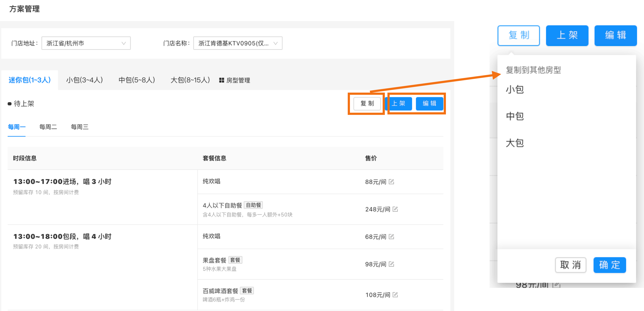The width and height of the screenshot is (644, 311).
Task: Expand 门店名称 dropdown 浙江肯德基KTV0905
Action: click(x=238, y=43)
